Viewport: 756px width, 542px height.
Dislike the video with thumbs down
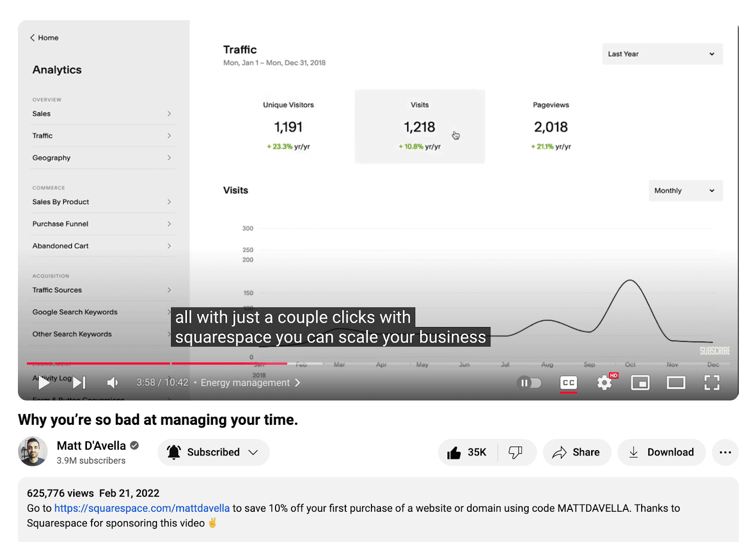coord(515,452)
